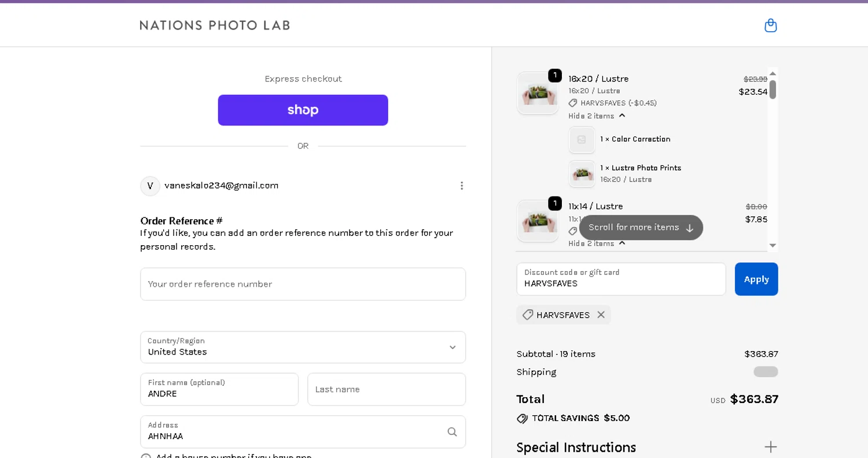Click the Subtotal · 19 items label

coord(556,354)
